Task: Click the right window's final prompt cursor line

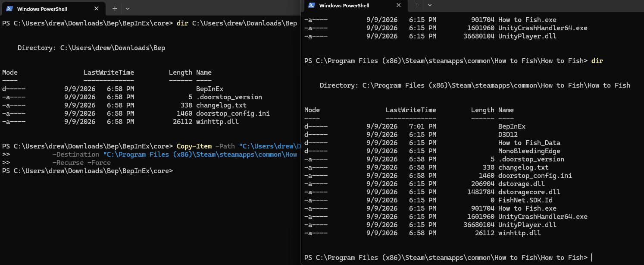Action: point(448,258)
